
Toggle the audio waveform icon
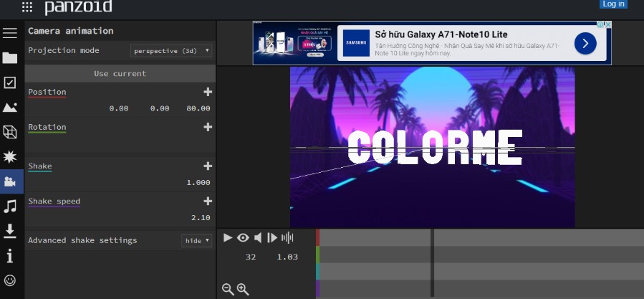pos(287,237)
